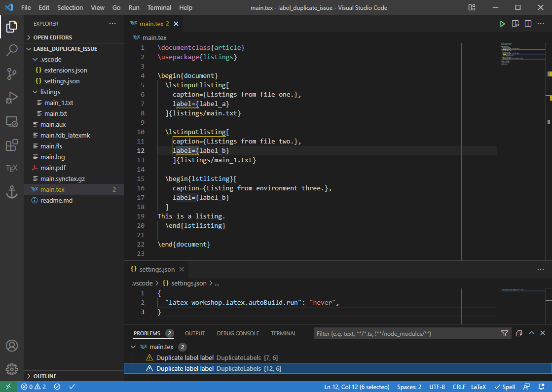552x392 pixels.
Task: Open the Search view in activity bar
Action: coord(12,50)
